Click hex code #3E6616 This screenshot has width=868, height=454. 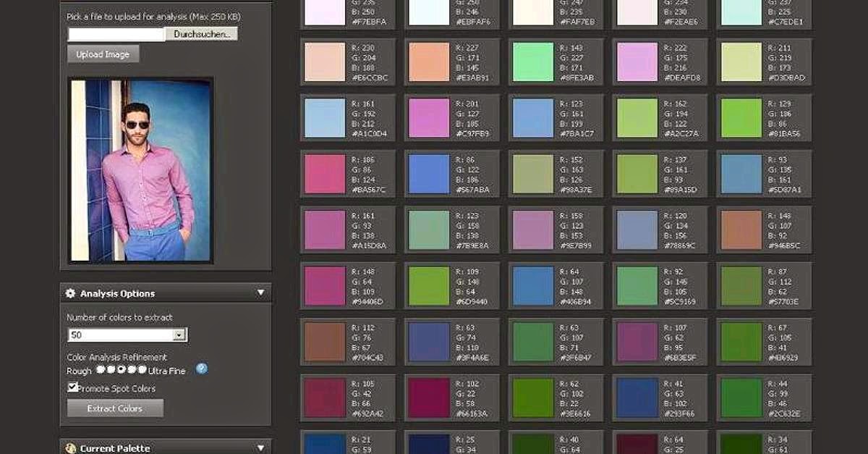click(x=575, y=413)
